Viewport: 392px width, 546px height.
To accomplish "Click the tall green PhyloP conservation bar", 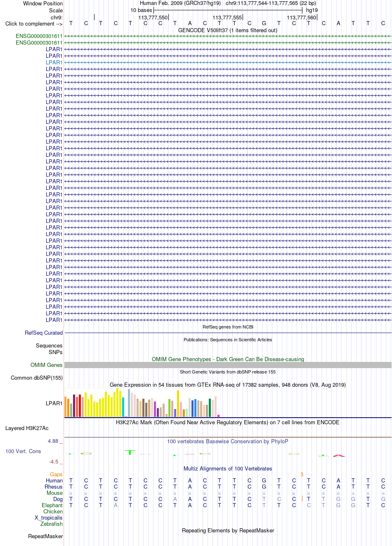I will pos(130,452).
